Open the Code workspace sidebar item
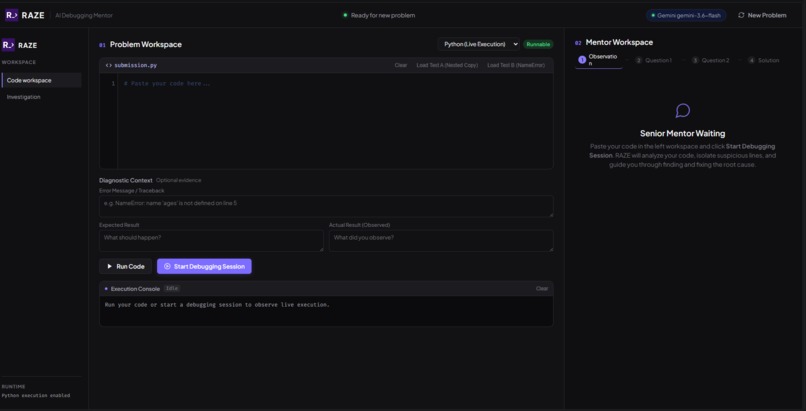This screenshot has height=411, width=806. 42,80
